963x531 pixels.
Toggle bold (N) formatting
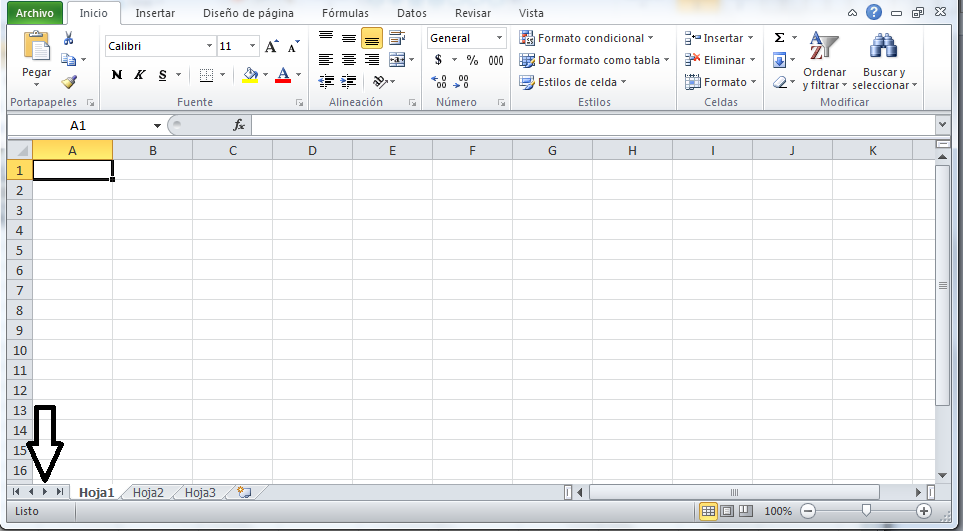tap(117, 75)
